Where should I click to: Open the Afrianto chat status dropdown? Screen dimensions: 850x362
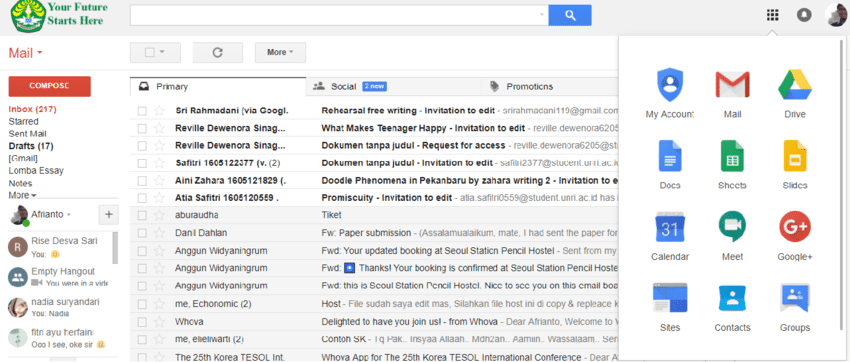(x=69, y=215)
